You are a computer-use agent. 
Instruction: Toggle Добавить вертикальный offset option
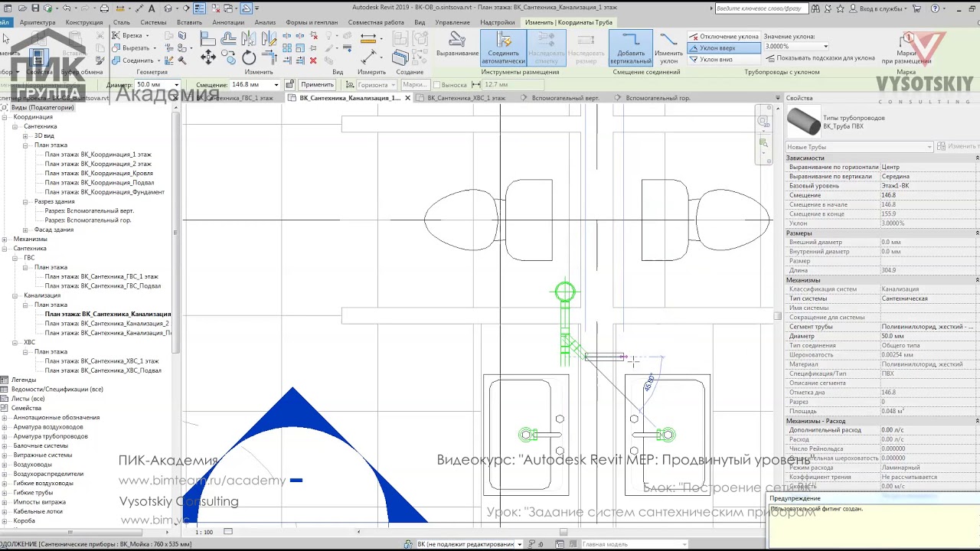631,47
